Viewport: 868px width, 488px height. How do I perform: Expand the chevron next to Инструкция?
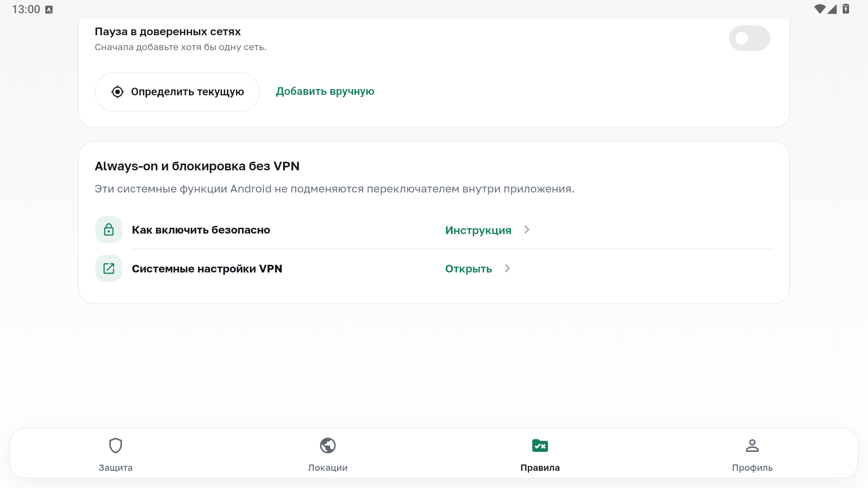pos(527,230)
